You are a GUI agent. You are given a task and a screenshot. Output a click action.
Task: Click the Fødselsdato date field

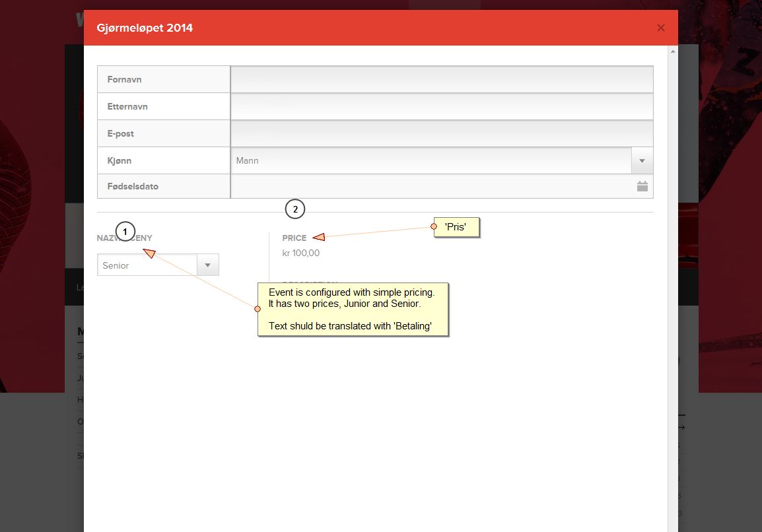click(x=442, y=186)
